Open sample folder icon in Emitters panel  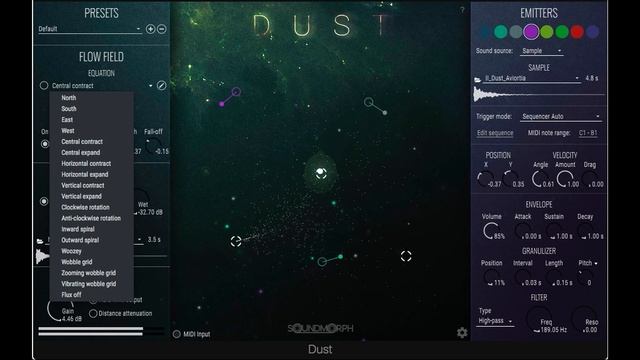478,80
